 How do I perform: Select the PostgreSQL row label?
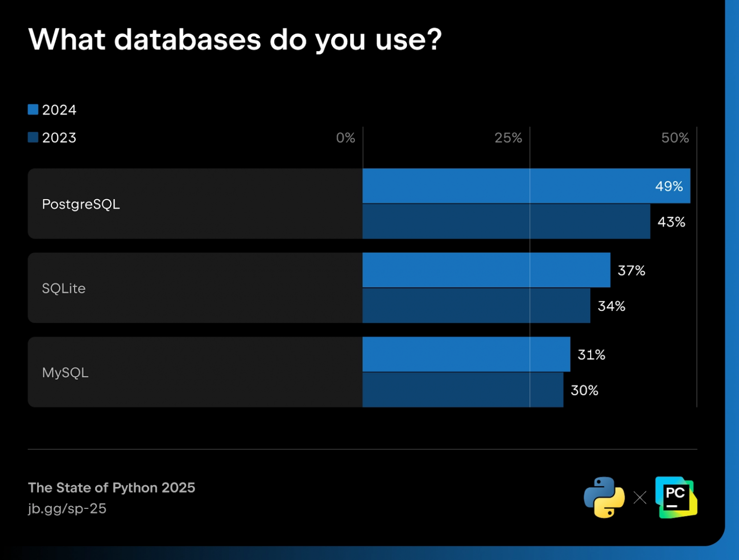[x=81, y=204]
